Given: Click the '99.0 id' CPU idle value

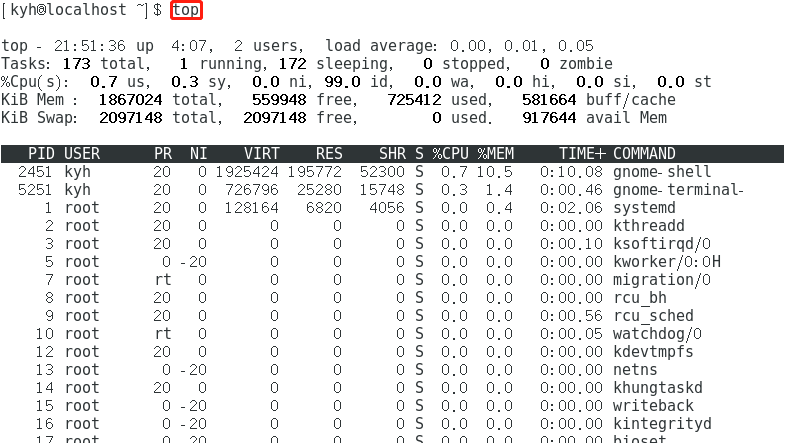Looking at the screenshot, I should tap(358, 82).
